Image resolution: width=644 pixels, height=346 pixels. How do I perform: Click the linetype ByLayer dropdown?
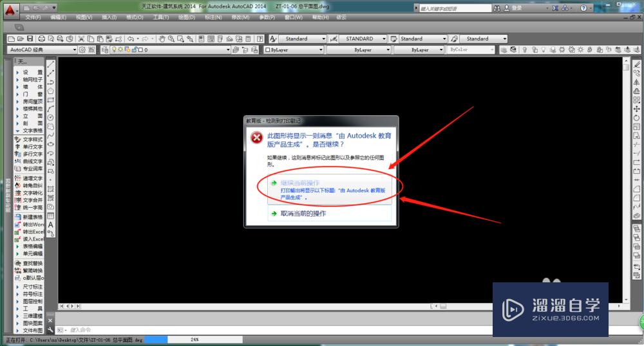pyautogui.click(x=359, y=50)
